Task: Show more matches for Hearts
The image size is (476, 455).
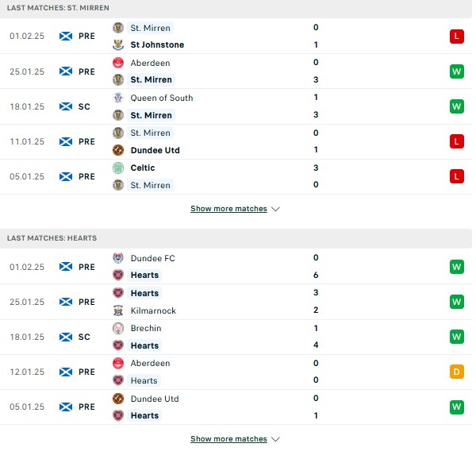Action: click(228, 439)
